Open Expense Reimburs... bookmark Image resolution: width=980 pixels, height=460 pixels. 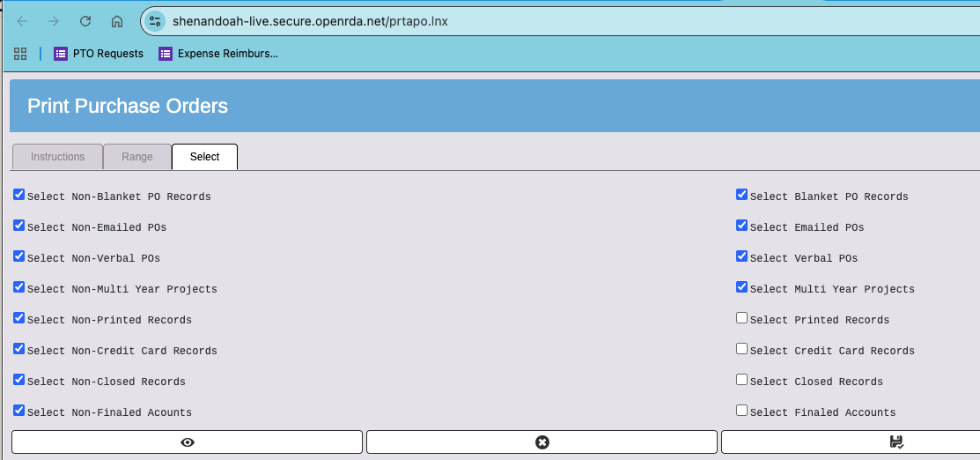tap(218, 54)
